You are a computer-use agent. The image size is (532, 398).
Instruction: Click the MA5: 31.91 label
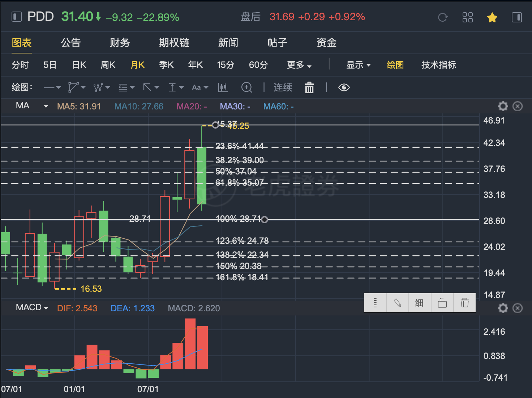click(79, 107)
